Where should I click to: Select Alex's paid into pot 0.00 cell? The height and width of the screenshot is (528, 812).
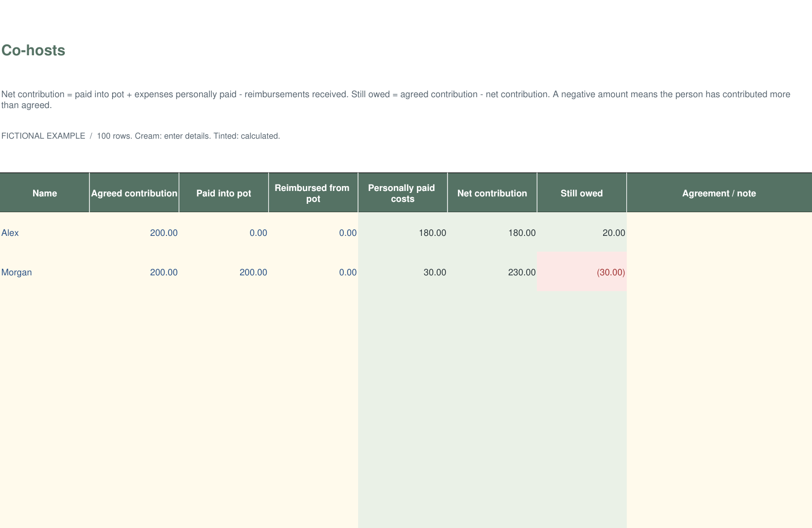224,232
